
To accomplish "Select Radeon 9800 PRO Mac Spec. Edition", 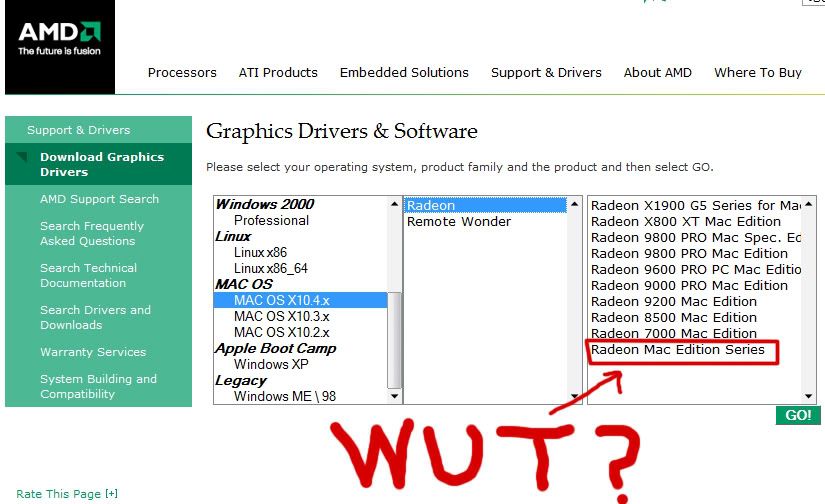I will pos(695,237).
